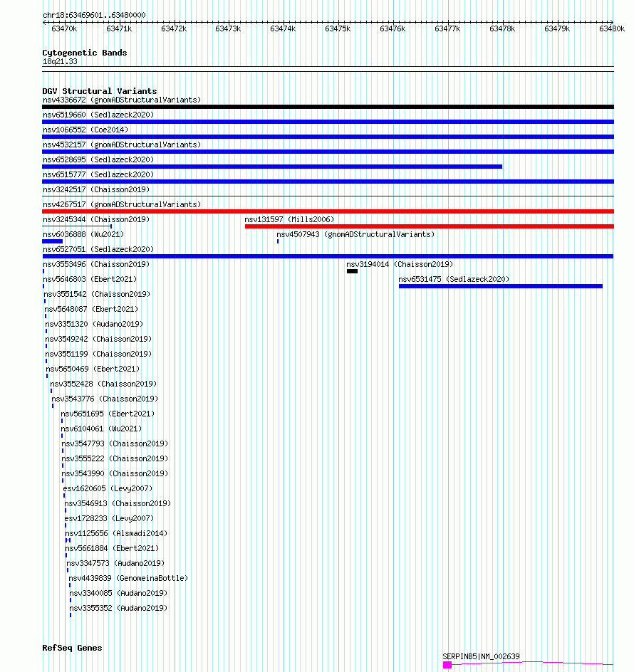Click the 18q21.33 band label

click(x=60, y=61)
